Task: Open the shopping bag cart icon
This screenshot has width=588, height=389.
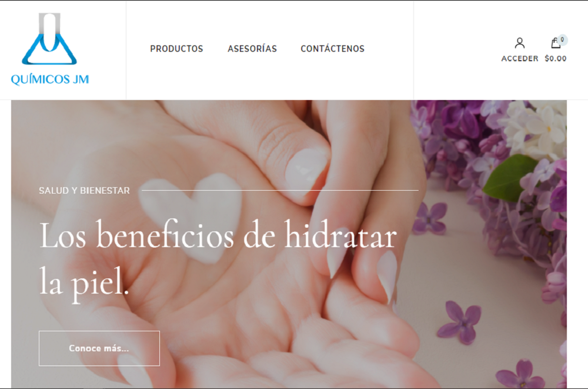Action: tap(556, 43)
